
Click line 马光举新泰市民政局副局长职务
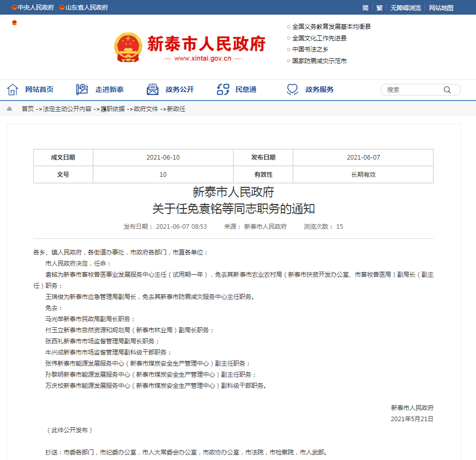click(x=90, y=319)
